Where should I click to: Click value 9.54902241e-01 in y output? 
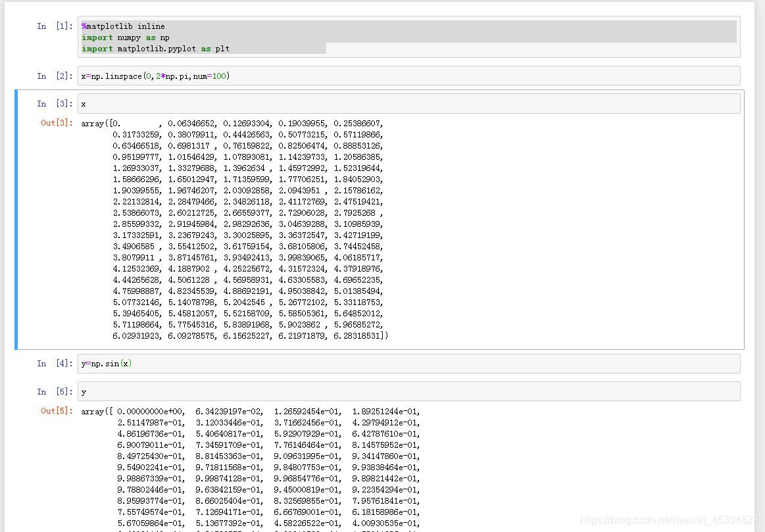[150, 468]
